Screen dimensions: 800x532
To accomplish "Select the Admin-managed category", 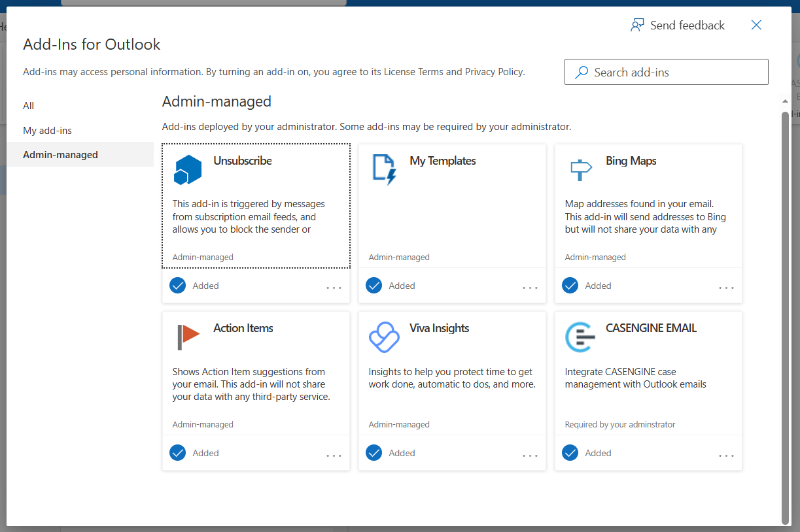I will pos(80,155).
